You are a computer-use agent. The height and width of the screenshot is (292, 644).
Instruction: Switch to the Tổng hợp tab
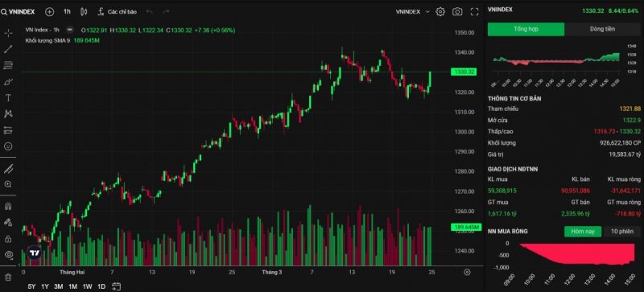click(526, 29)
